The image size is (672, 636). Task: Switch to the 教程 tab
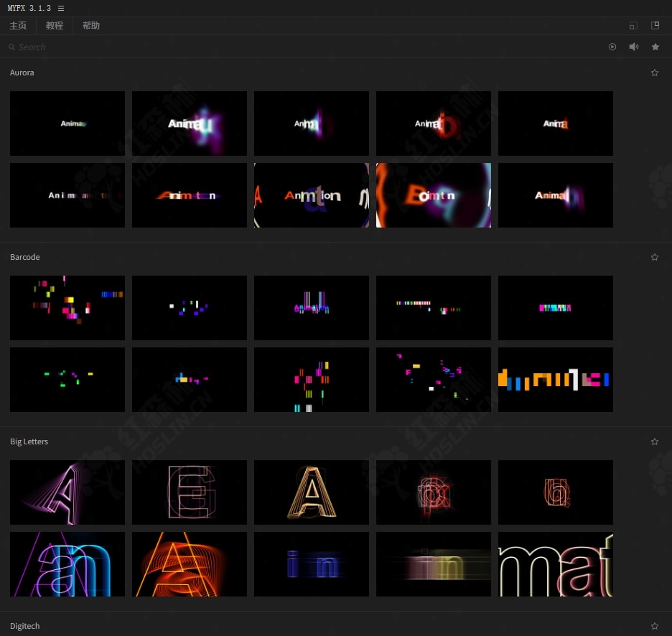click(55, 26)
